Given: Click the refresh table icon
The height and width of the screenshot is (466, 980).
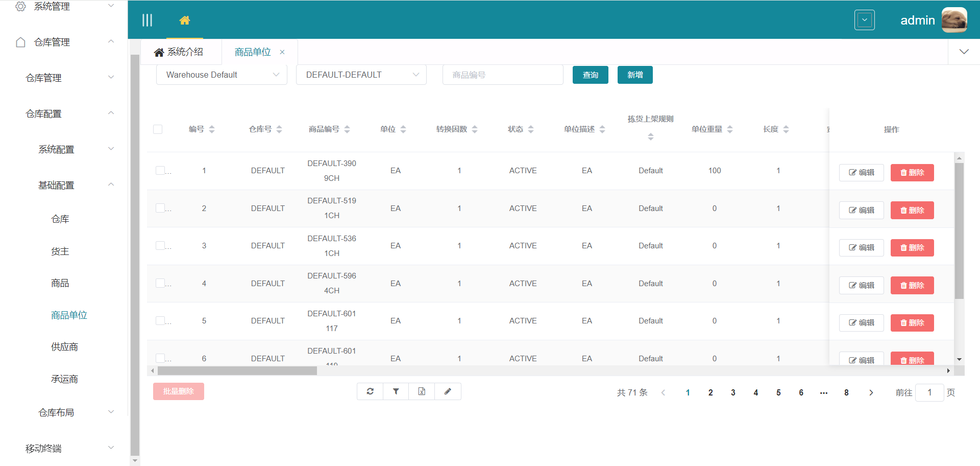Looking at the screenshot, I should (x=370, y=391).
